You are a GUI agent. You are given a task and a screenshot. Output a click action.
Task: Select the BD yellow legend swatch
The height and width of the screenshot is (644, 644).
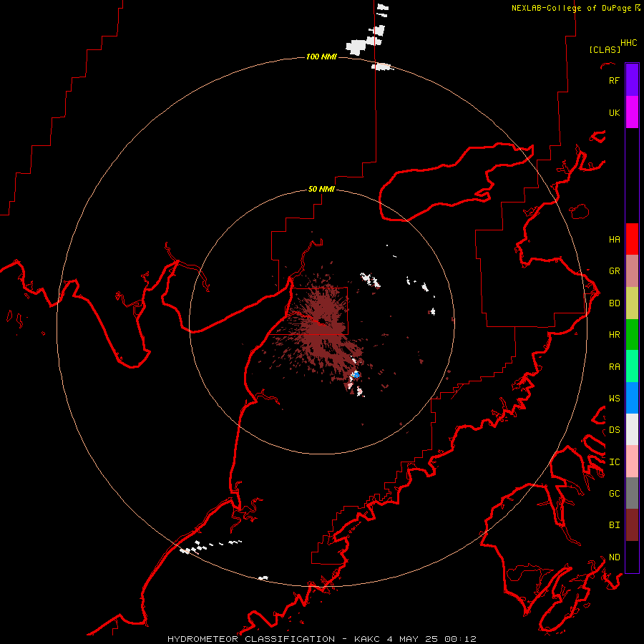(632, 303)
